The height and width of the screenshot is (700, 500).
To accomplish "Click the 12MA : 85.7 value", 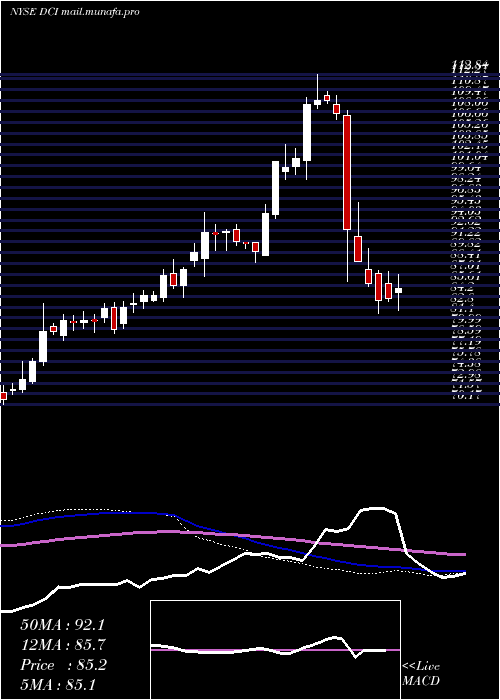I will [x=62, y=645].
